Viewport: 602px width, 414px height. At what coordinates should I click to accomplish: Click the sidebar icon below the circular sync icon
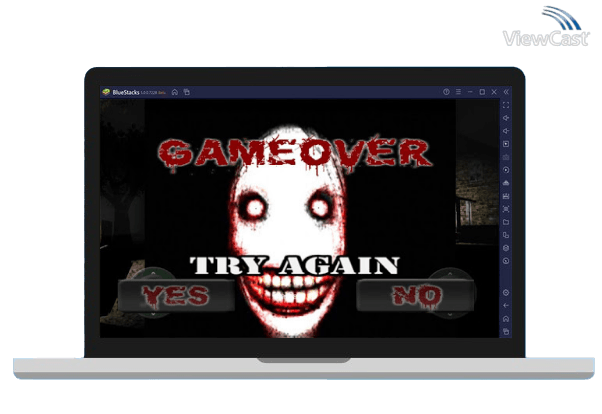(506, 183)
